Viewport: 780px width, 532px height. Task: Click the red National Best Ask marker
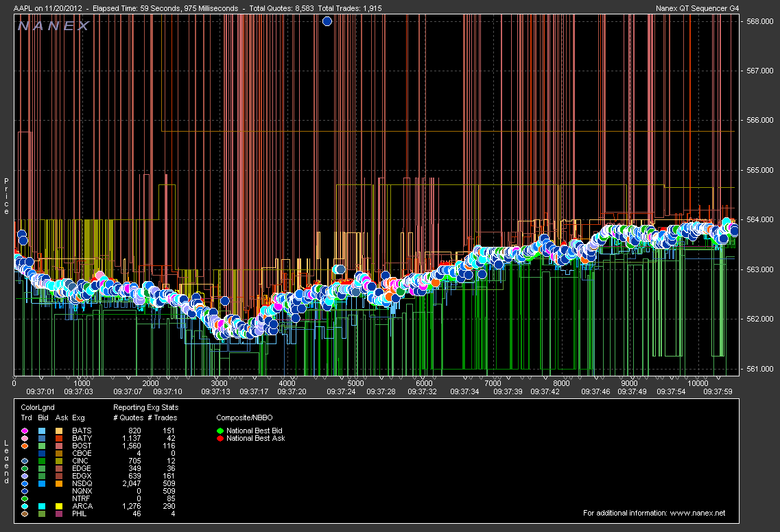coord(220,437)
